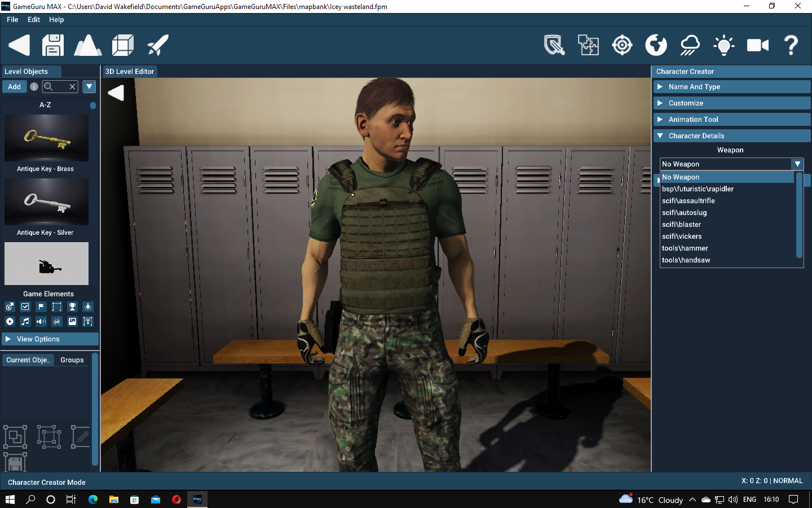Open camera settings with the video icon

(757, 45)
